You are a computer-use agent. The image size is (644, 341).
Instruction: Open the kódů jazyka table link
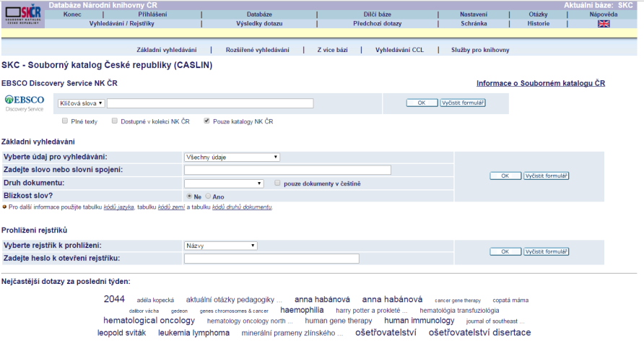click(118, 207)
